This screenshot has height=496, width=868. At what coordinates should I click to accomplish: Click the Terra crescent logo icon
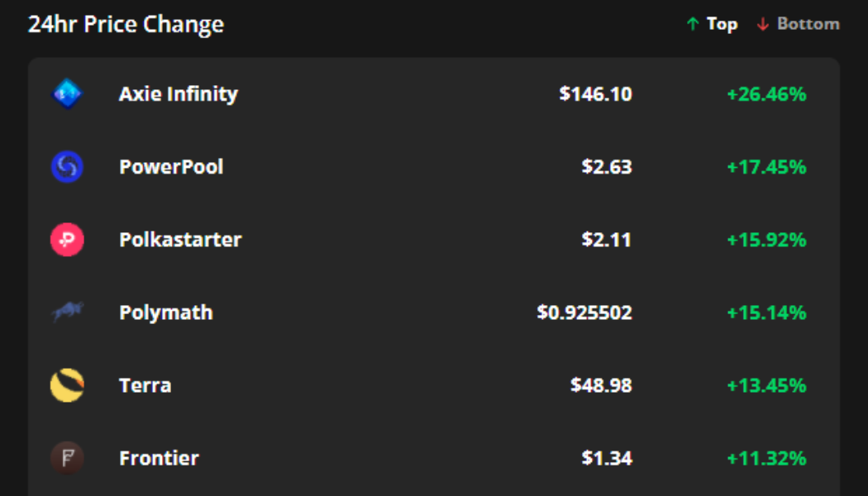pos(67,384)
